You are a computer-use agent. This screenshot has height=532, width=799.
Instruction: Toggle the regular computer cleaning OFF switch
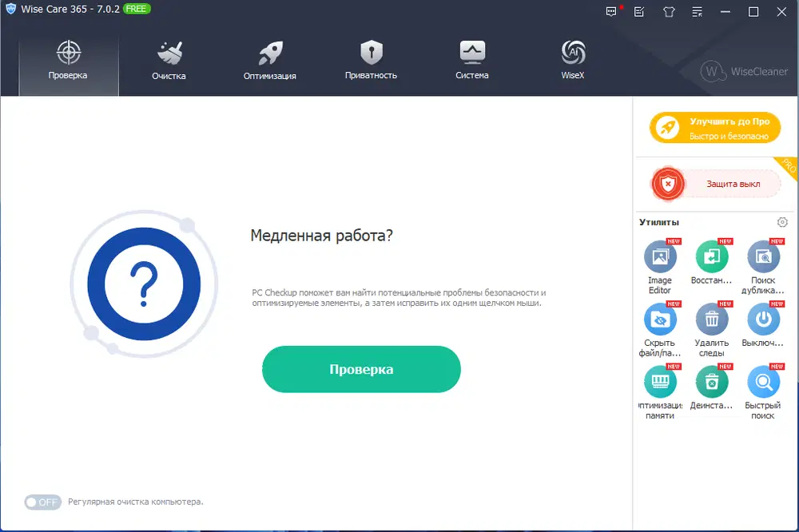(x=43, y=502)
